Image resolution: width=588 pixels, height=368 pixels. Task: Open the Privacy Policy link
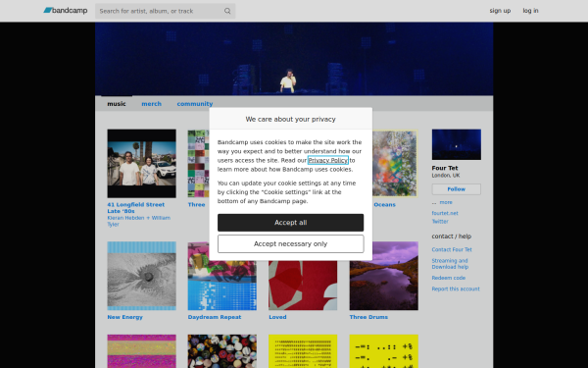pyautogui.click(x=327, y=160)
